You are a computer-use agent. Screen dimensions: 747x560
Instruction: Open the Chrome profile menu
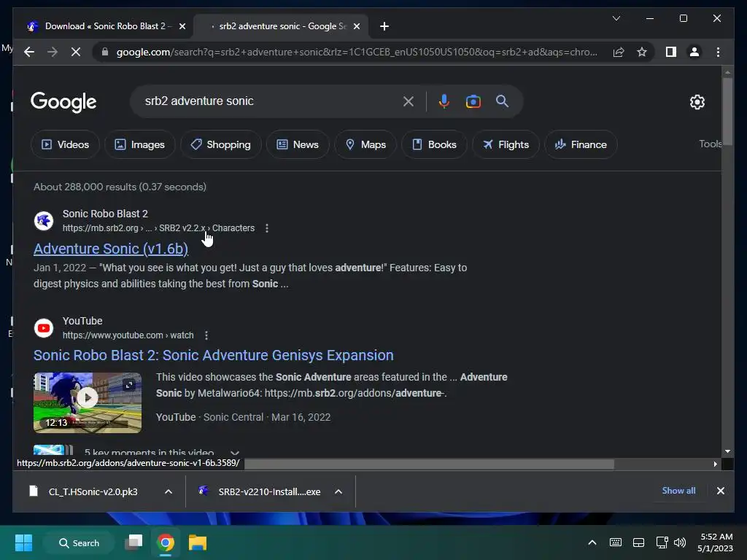[694, 52]
